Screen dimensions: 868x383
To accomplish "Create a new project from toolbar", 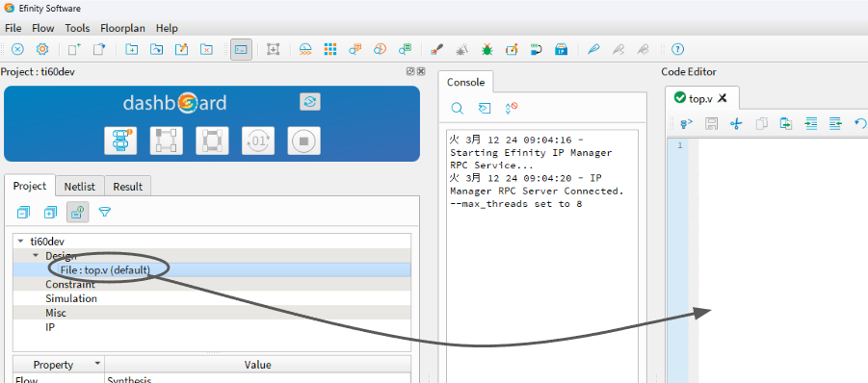I will pos(74,49).
